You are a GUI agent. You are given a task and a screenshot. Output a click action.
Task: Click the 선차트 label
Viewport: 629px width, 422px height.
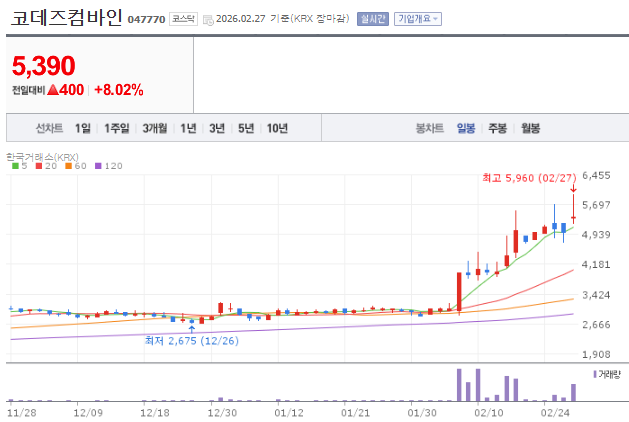click(x=49, y=128)
